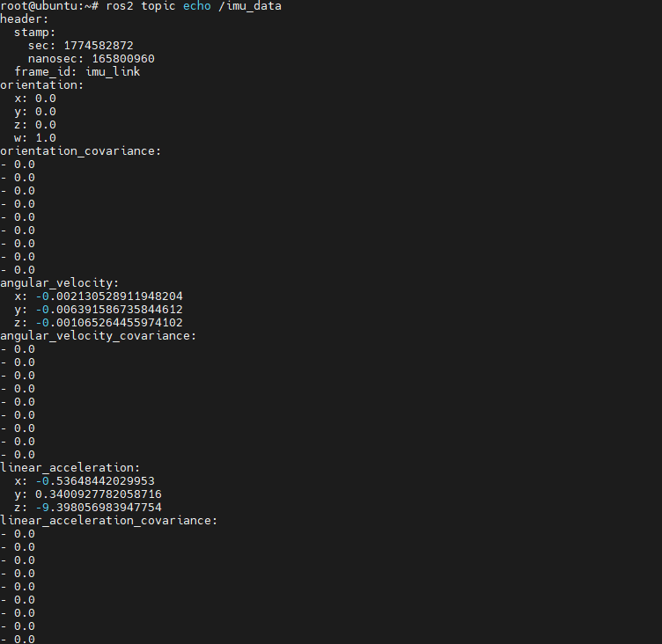The width and height of the screenshot is (662, 644).
Task: Click the 'angular_velocity_covariance:' label
Action: 98,336
